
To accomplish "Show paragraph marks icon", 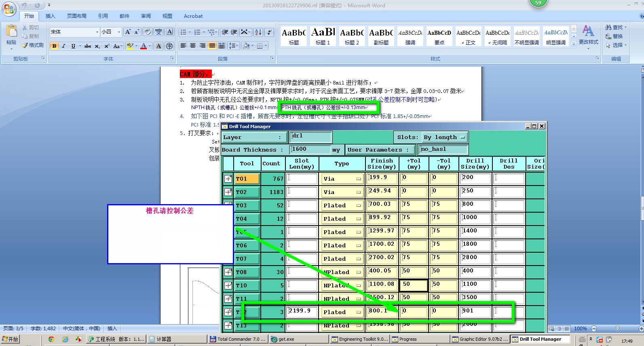I will (x=269, y=32).
